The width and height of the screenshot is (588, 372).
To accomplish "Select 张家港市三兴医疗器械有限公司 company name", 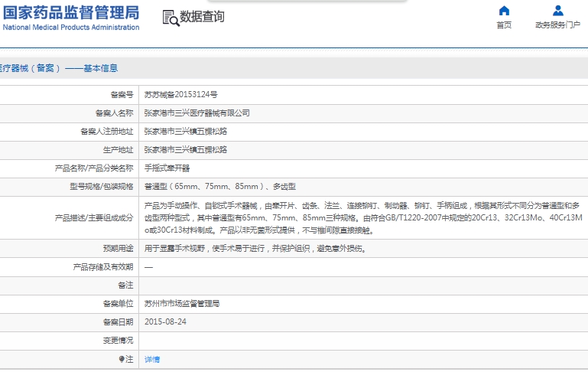I will tap(197, 113).
